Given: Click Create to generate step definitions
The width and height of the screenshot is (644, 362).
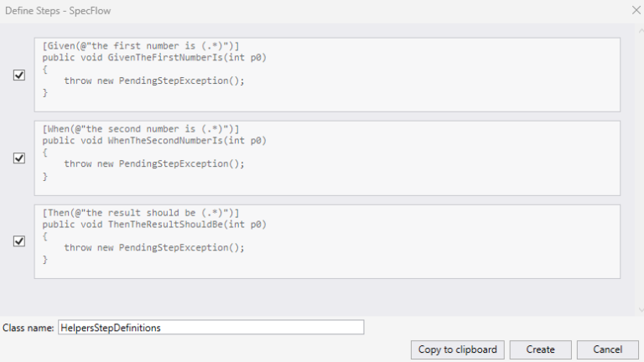Looking at the screenshot, I should click(x=540, y=349).
